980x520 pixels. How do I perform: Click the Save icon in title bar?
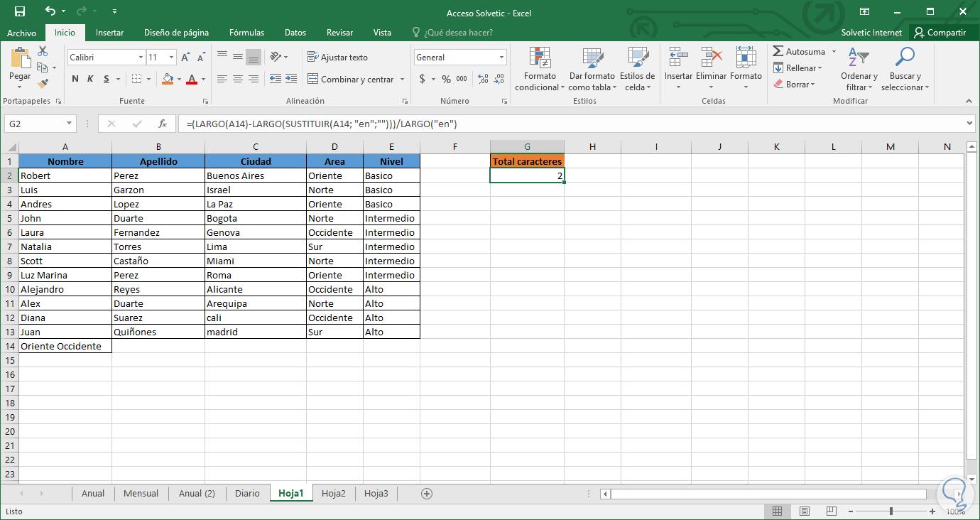19,11
